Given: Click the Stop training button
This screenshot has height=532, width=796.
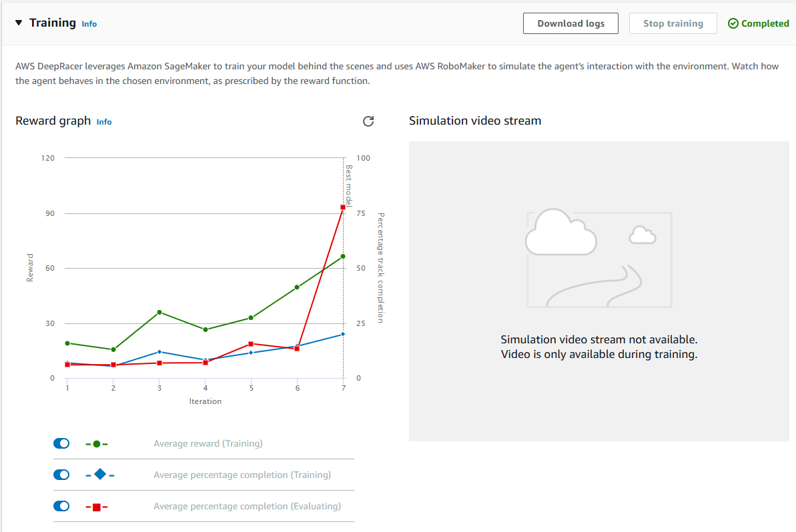Looking at the screenshot, I should click(673, 23).
